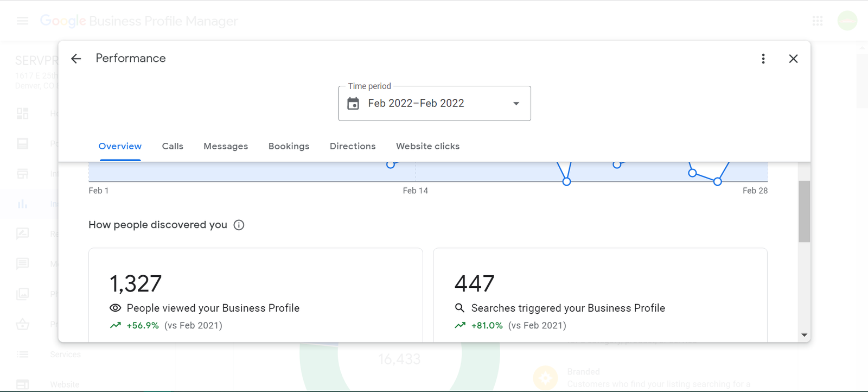This screenshot has width=868, height=392.
Task: Click the dialog scrollbar thumb
Action: [804, 211]
